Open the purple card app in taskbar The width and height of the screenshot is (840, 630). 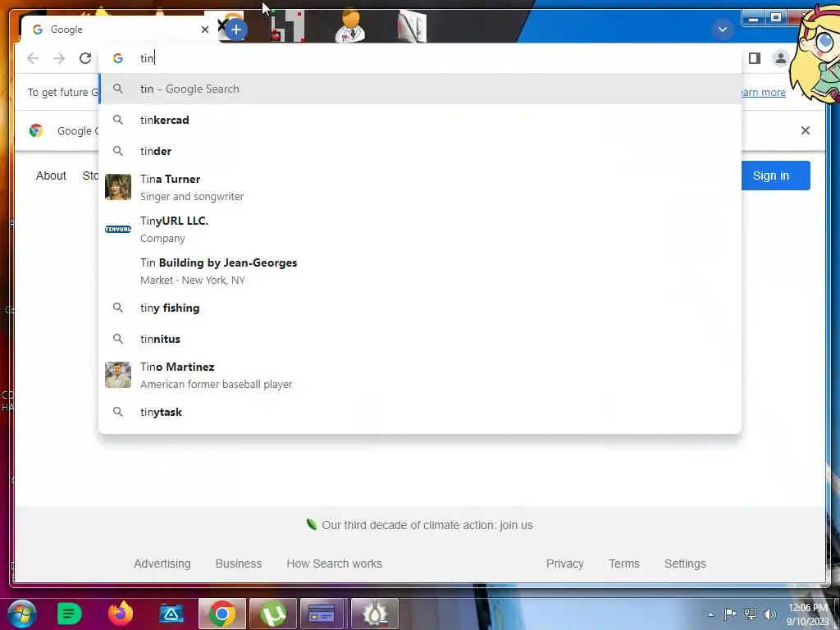(x=322, y=614)
